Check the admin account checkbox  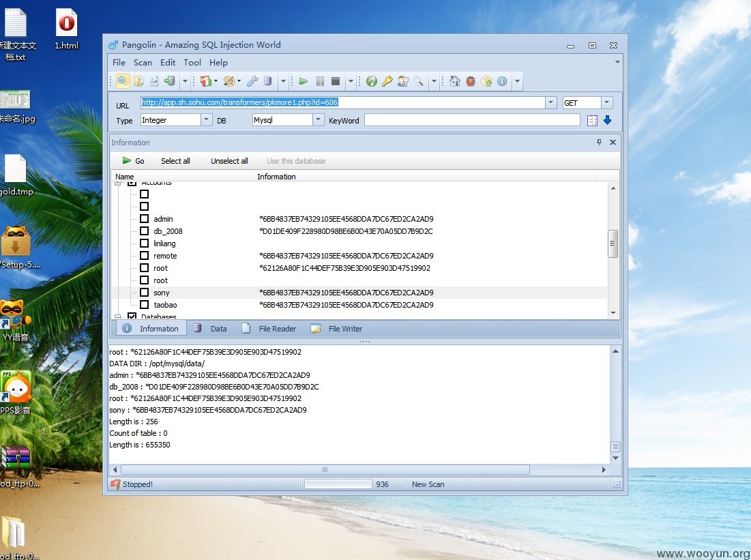pos(144,218)
